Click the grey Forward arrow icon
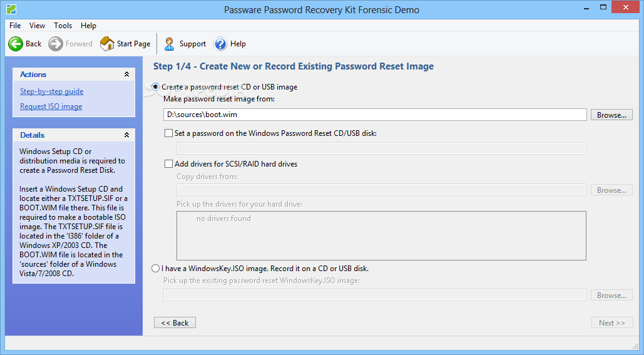 (x=56, y=44)
